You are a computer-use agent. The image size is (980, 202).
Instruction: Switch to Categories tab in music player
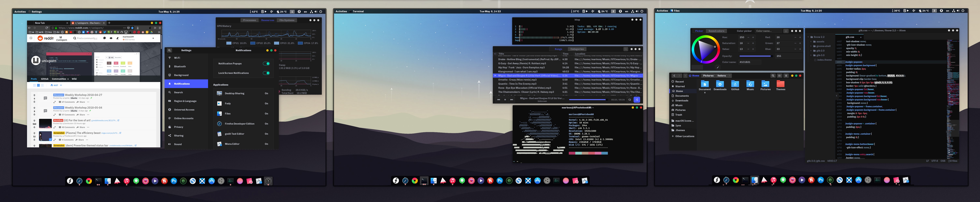pos(577,49)
